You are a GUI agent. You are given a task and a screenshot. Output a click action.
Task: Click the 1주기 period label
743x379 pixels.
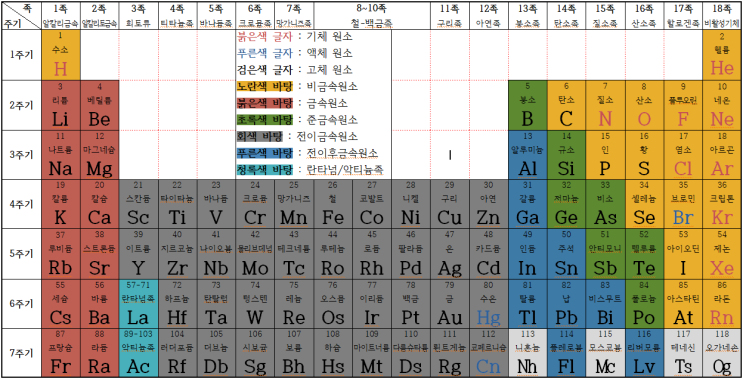[21, 55]
